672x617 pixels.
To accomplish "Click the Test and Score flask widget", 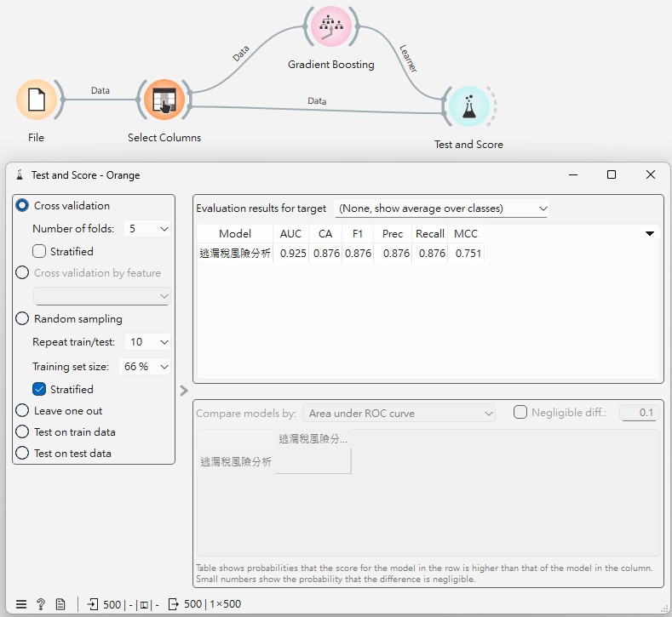I will tap(468, 107).
